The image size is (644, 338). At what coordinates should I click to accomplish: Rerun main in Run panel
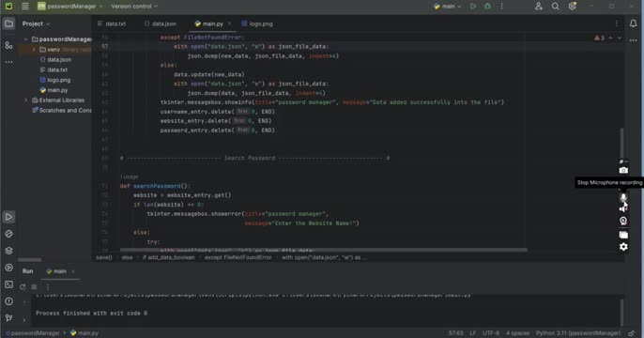(x=23, y=286)
